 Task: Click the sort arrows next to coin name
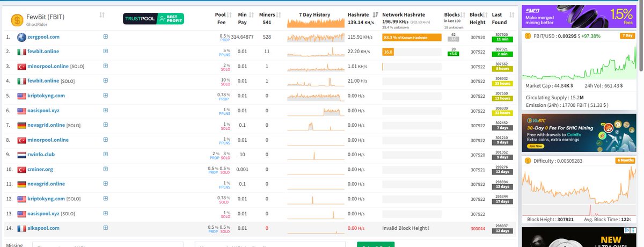(x=102, y=14)
